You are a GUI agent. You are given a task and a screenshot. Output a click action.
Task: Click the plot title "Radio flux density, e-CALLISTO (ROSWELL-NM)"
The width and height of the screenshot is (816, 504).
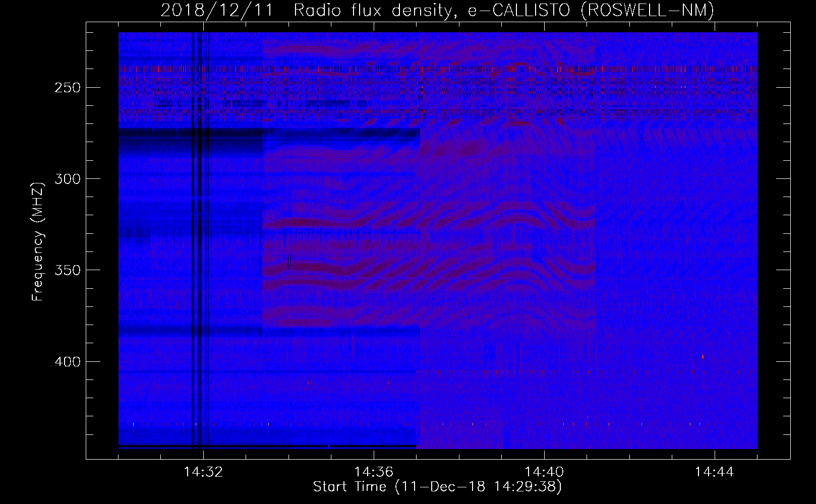pos(504,10)
